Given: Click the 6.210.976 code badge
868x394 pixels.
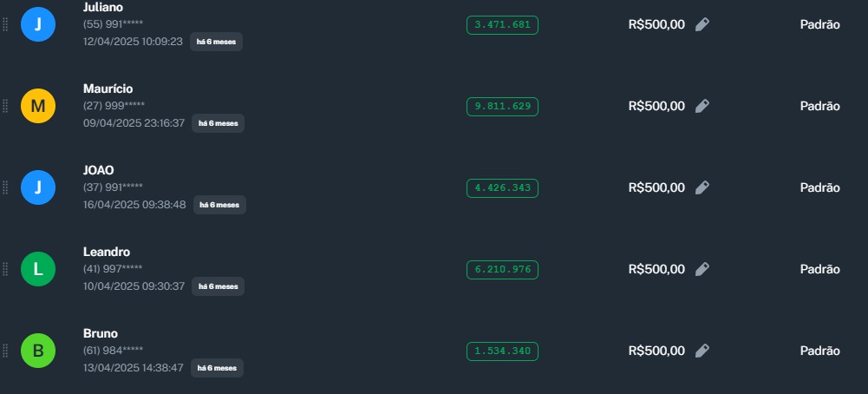Looking at the screenshot, I should [502, 270].
